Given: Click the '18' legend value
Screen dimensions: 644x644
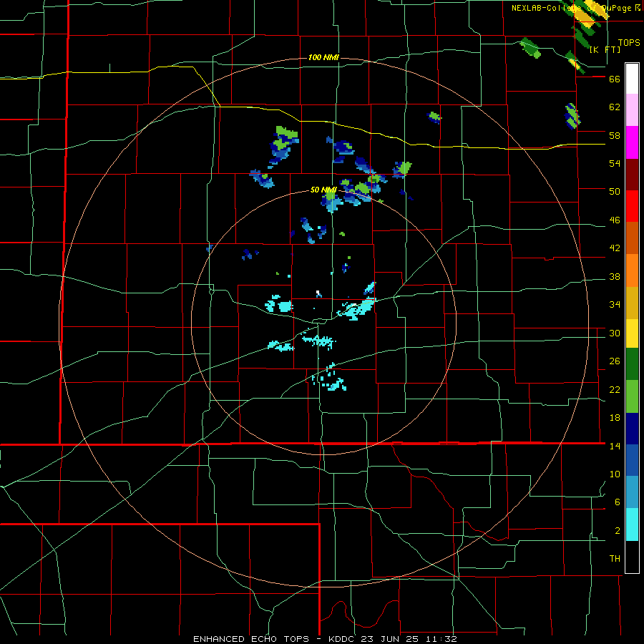Looking at the screenshot, I should pos(615,418).
